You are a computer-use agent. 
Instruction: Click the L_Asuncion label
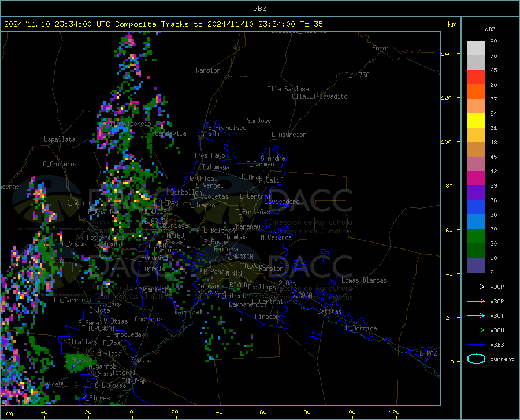click(289, 135)
